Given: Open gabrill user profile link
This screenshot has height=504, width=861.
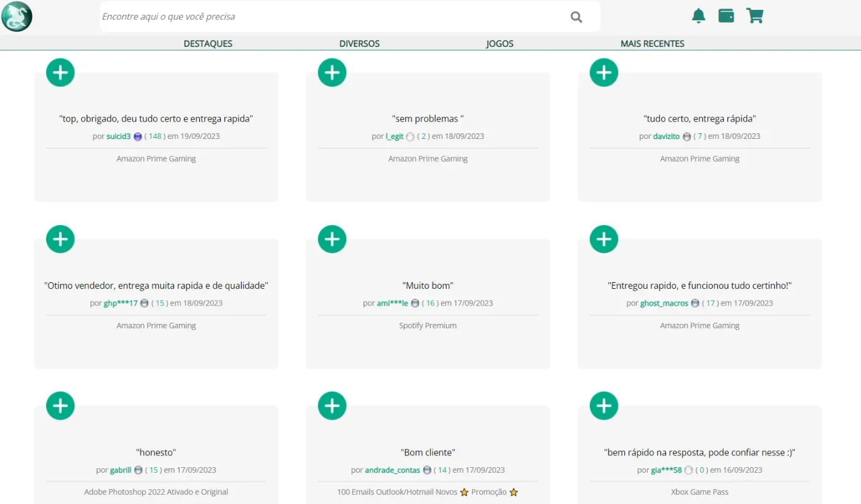Looking at the screenshot, I should 121,470.
